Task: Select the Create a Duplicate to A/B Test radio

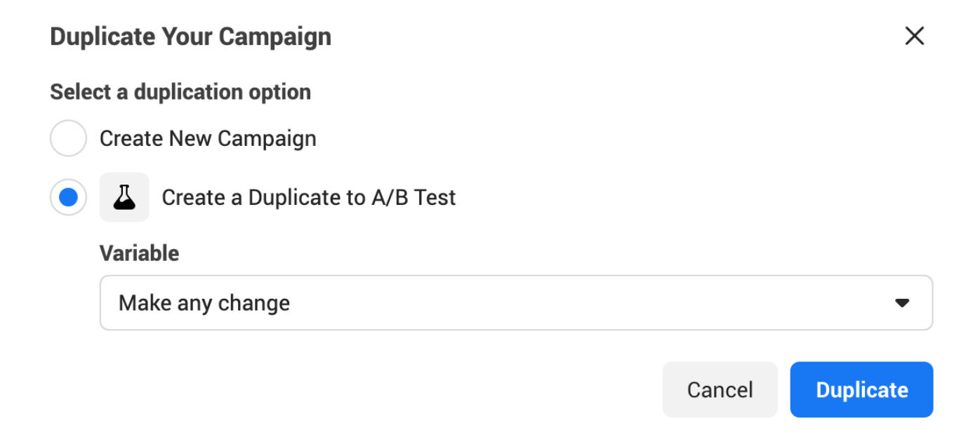Action: 68,198
